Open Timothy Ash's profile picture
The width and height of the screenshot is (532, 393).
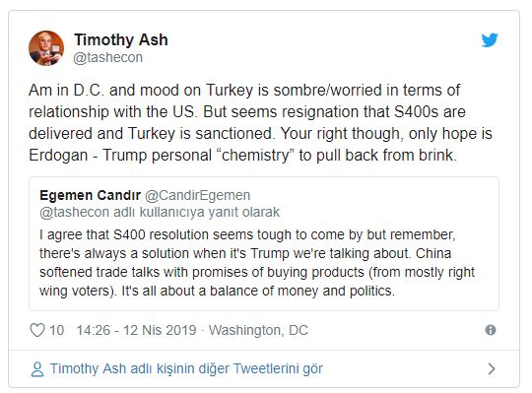coord(46,48)
